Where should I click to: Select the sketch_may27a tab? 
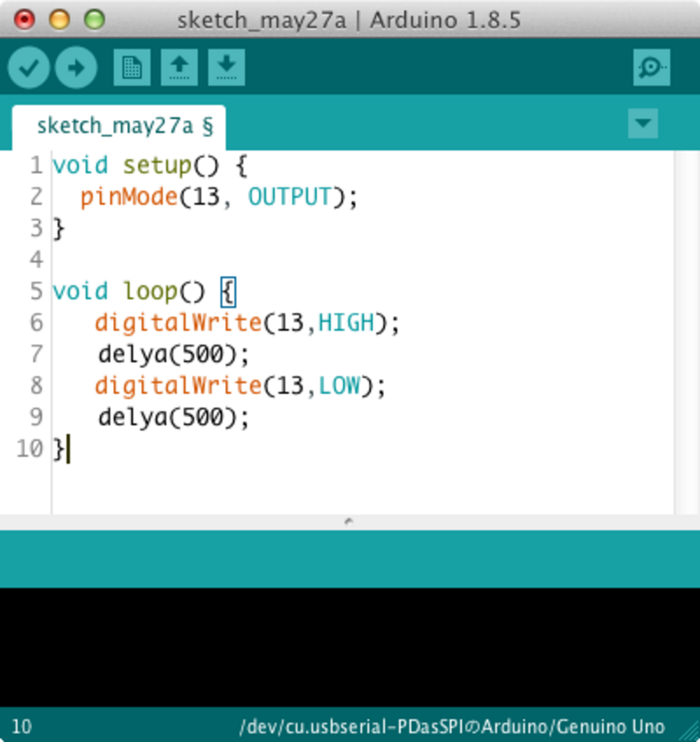(x=119, y=127)
